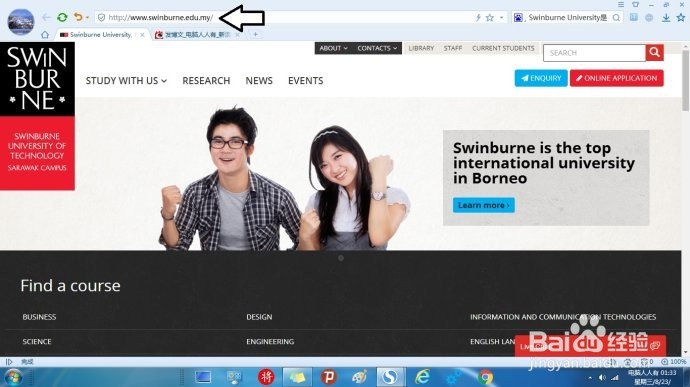Click the lightning speed mode icon

coord(478,18)
